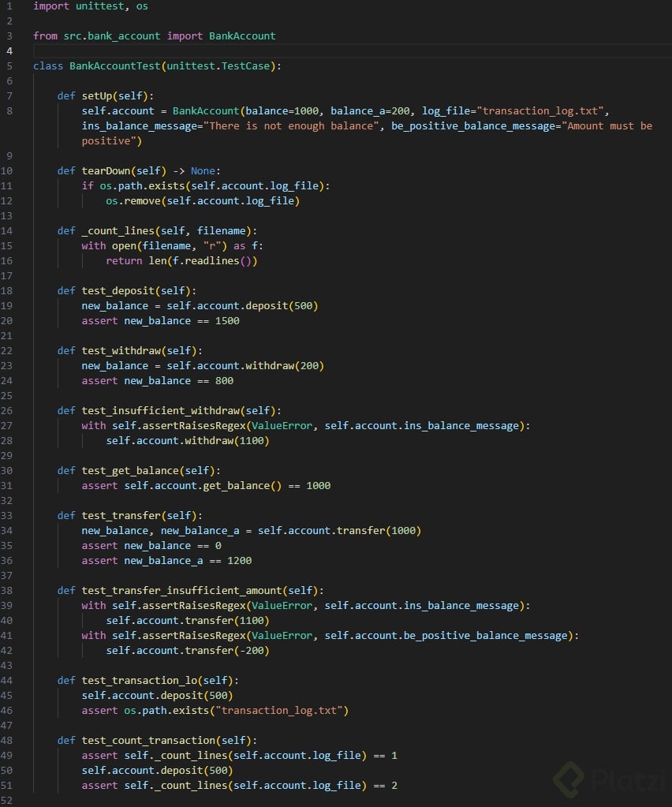This screenshot has height=807, width=672.
Task: Click line number 1 in the gutter
Action: click(9, 6)
